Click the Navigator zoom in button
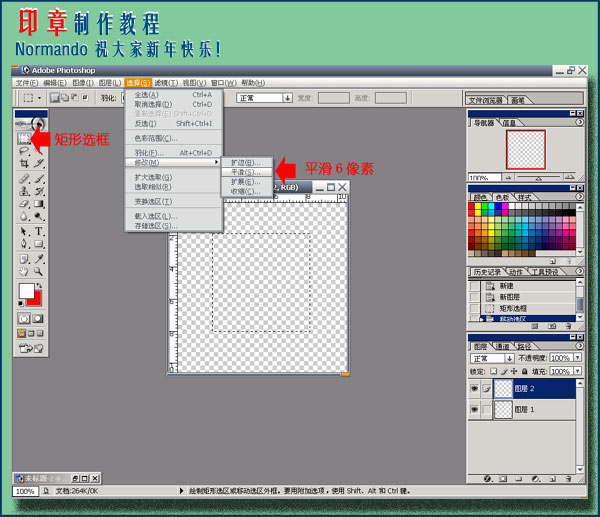This screenshot has width=600, height=517. [570, 177]
